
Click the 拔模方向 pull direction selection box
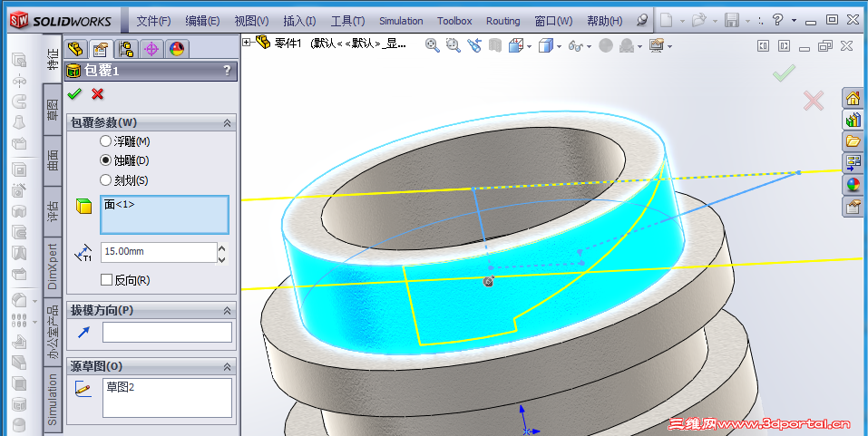[167, 332]
